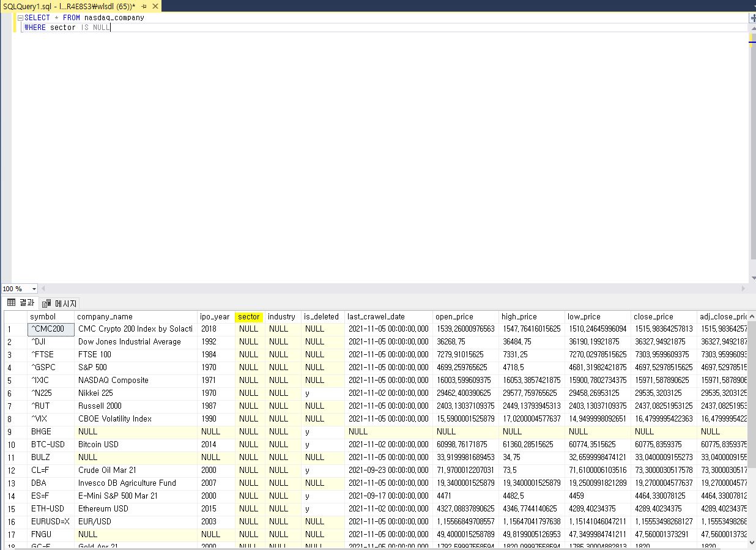Viewport: 756px width, 550px height.
Task: Select the symbol column header
Action: pos(51,317)
